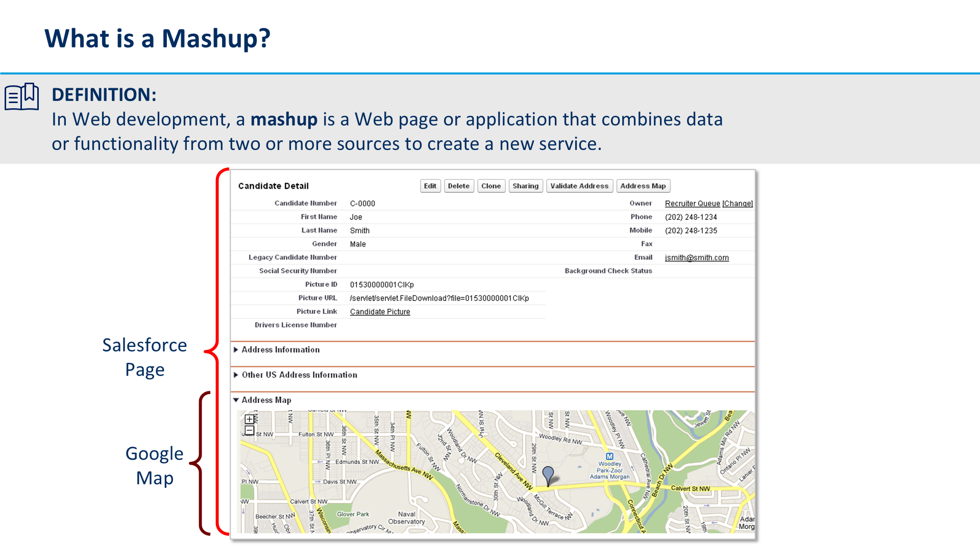
Task: Open the Recruiter Queue owner link
Action: (693, 204)
